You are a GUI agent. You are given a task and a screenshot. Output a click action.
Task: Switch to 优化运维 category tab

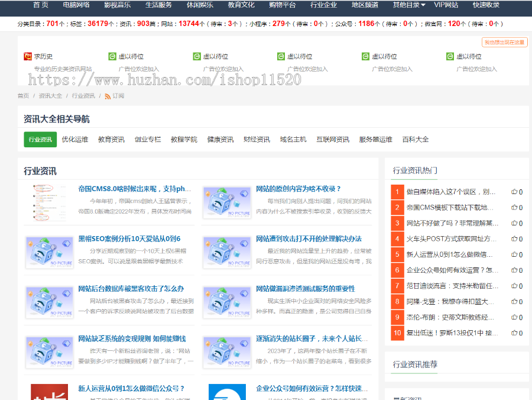coord(75,140)
